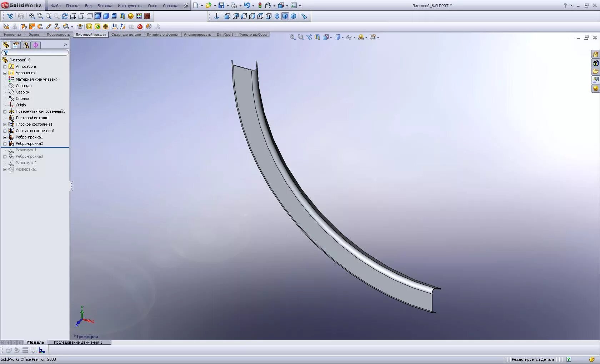Enable the Shaded With Edges display mode

pos(97,16)
